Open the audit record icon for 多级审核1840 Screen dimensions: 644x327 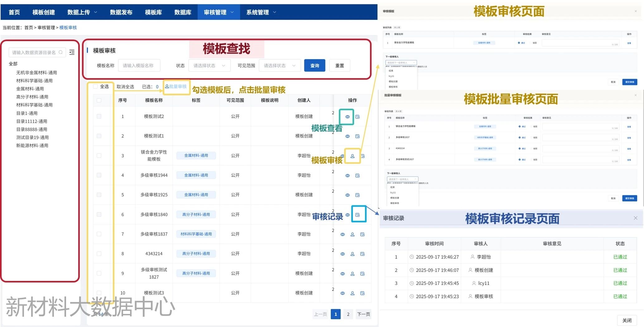tap(358, 215)
